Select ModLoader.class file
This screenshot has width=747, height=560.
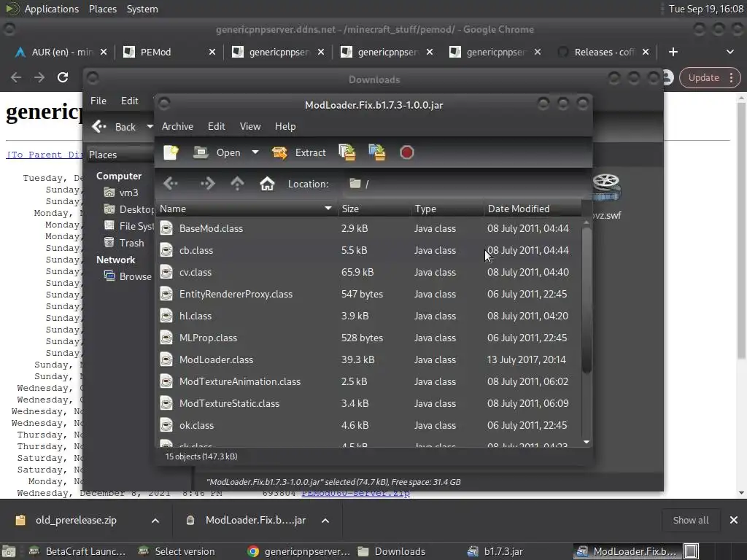pyautogui.click(x=368, y=360)
